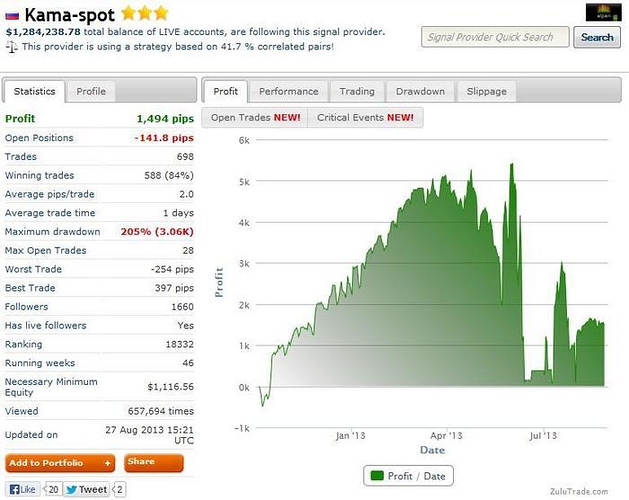This screenshot has width=629, height=500.
Task: Click the Trades value 698
Action: tap(185, 157)
